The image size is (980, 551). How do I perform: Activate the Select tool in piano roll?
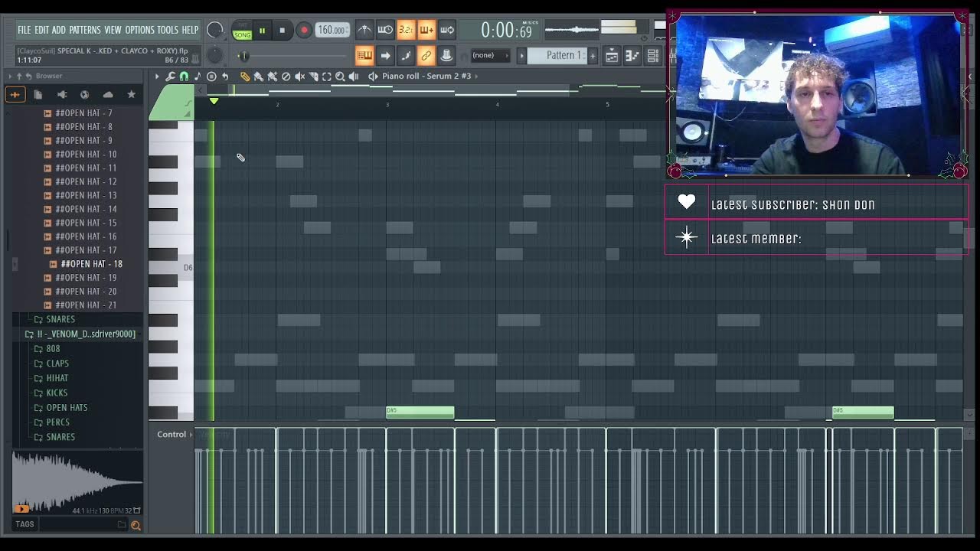pyautogui.click(x=327, y=76)
